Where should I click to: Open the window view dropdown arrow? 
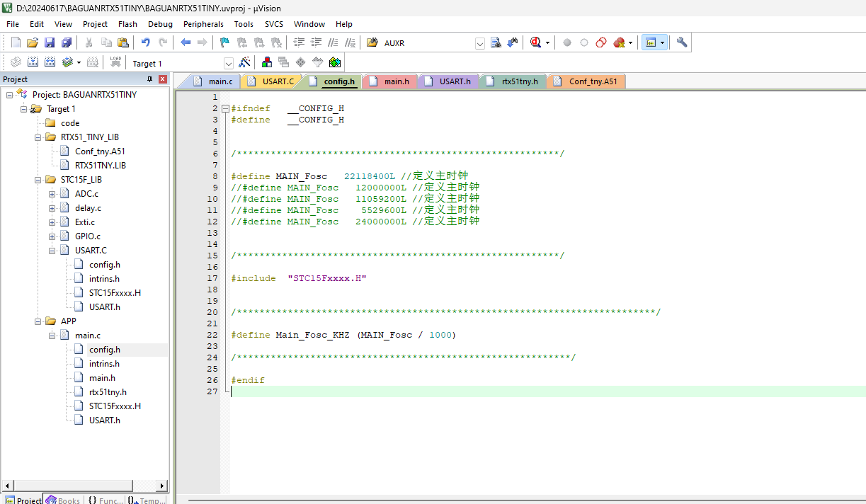coord(662,42)
